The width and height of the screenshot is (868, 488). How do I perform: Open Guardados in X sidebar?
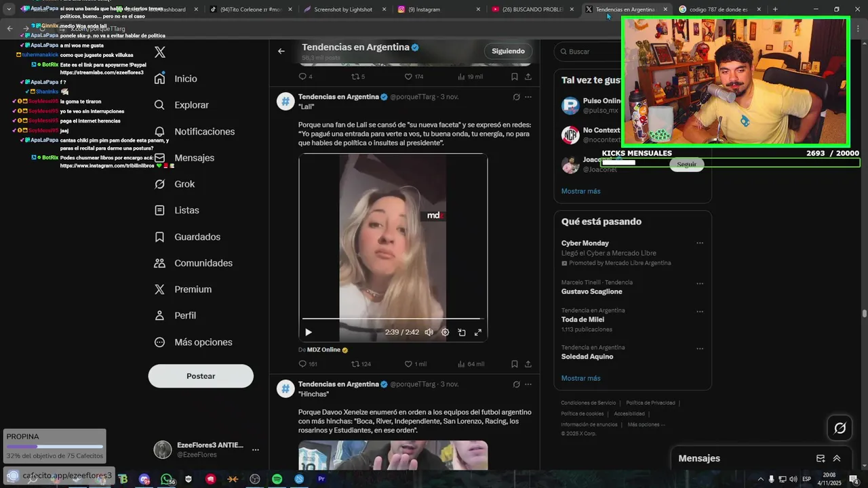point(187,237)
